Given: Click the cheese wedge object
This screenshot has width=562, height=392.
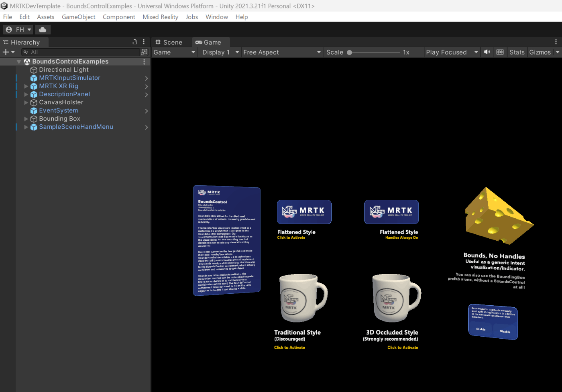Looking at the screenshot, I should click(498, 216).
